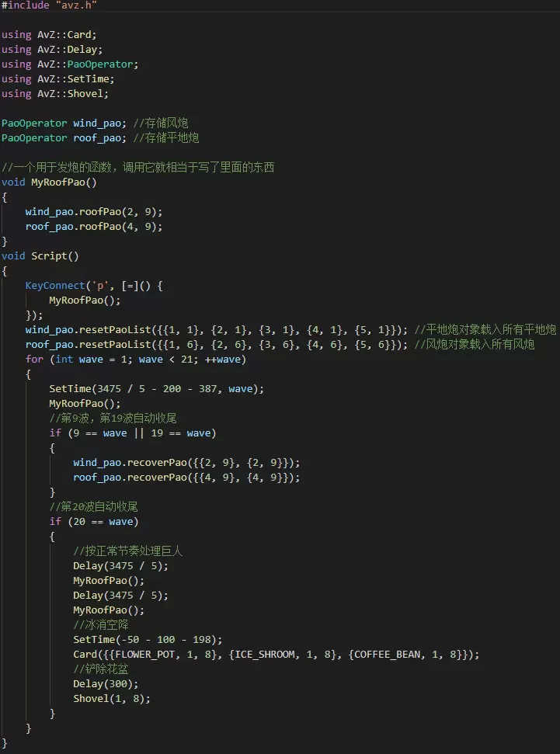The image size is (560, 754).
Task: Click the using AvZ::PaoOperator; line
Action: point(70,64)
